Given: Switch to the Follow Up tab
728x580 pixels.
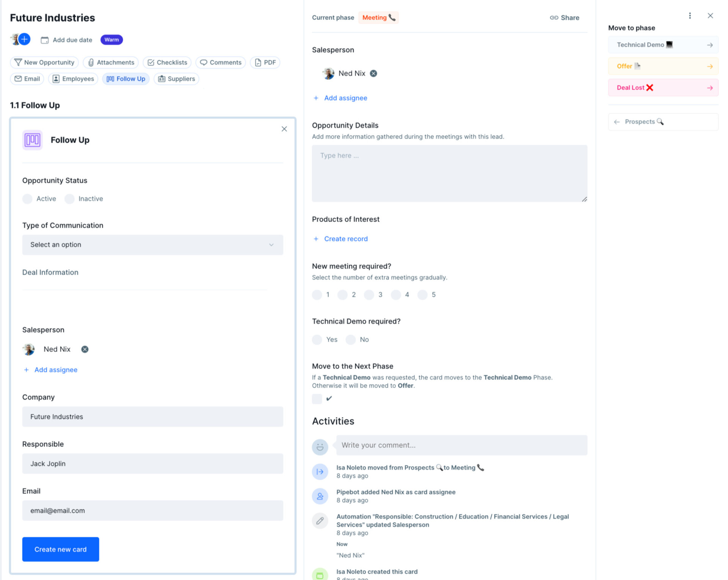Looking at the screenshot, I should pyautogui.click(x=126, y=78).
